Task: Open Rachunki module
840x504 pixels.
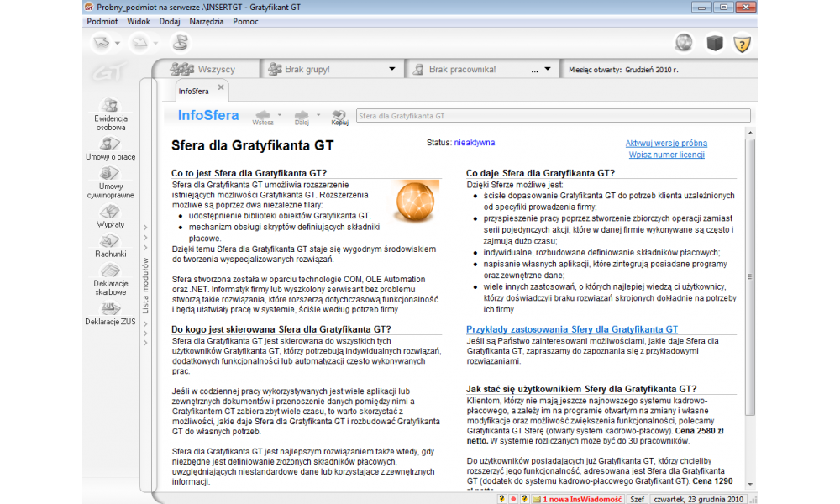Action: pyautogui.click(x=110, y=245)
